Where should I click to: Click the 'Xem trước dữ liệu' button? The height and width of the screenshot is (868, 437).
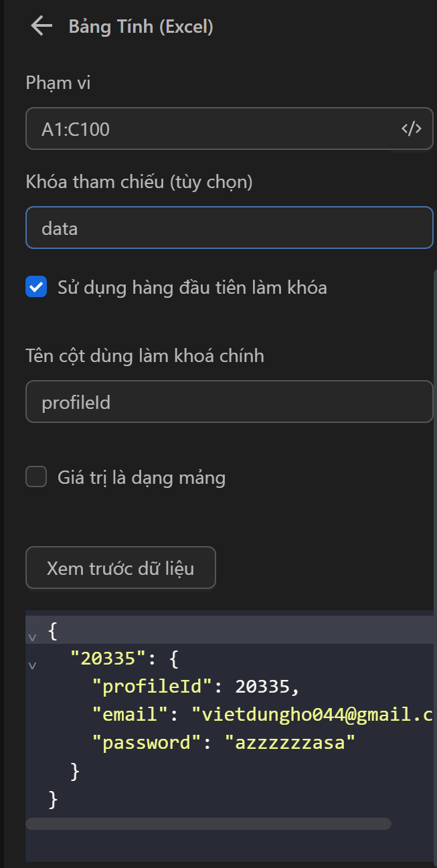coord(120,568)
